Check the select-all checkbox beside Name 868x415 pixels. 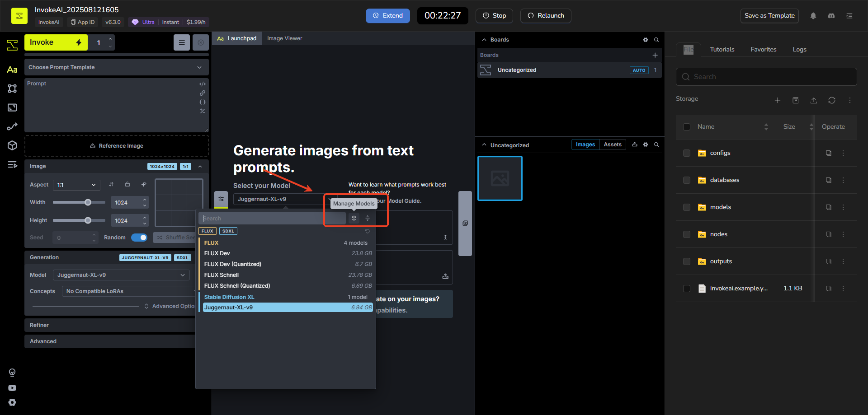tap(687, 127)
